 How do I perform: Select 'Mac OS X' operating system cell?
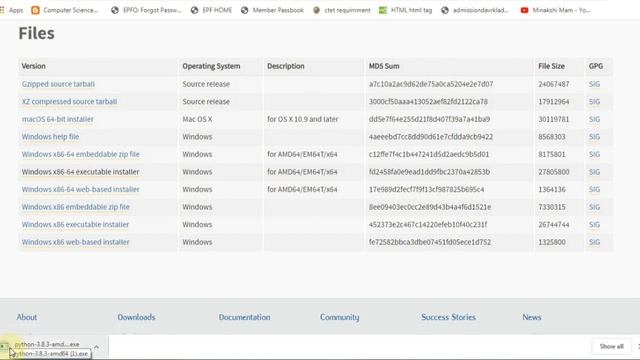click(197, 119)
